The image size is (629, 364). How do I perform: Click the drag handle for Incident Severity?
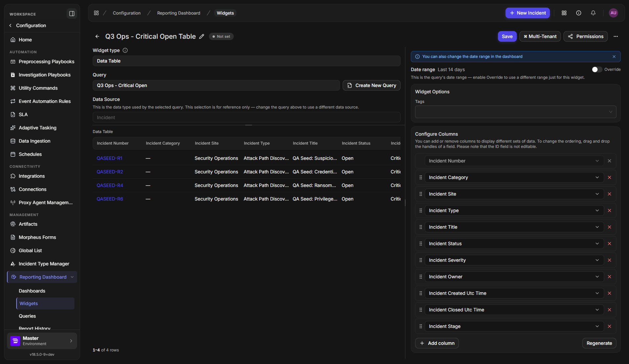point(421,260)
